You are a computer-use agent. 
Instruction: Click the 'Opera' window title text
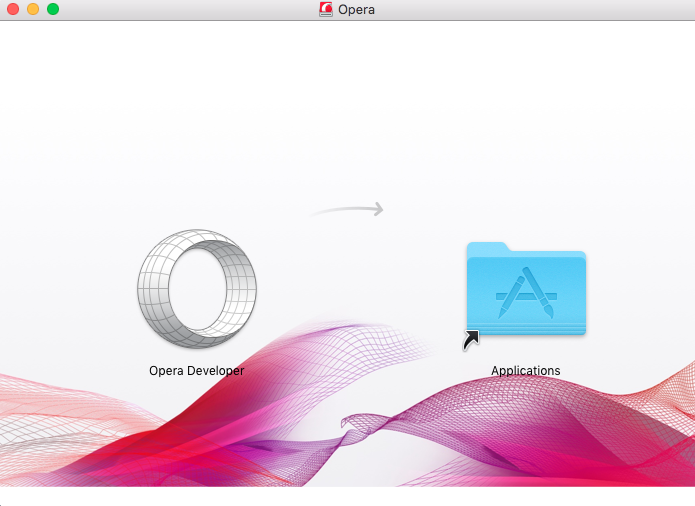[357, 10]
